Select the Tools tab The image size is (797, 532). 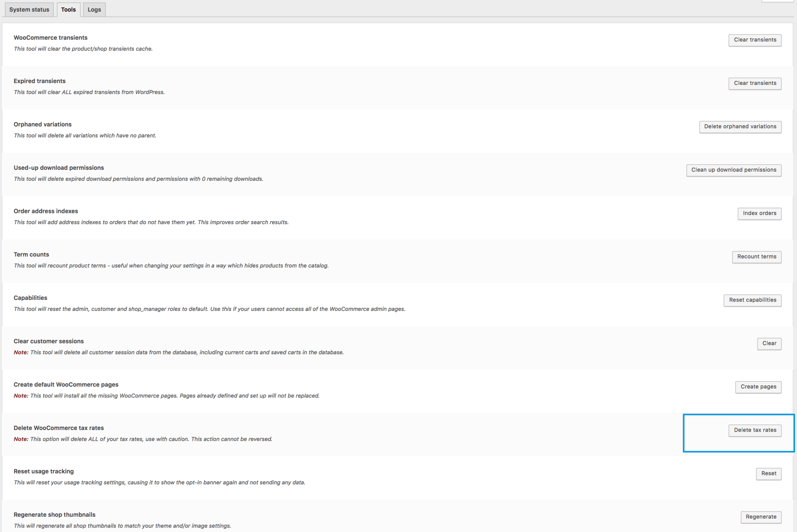point(68,10)
